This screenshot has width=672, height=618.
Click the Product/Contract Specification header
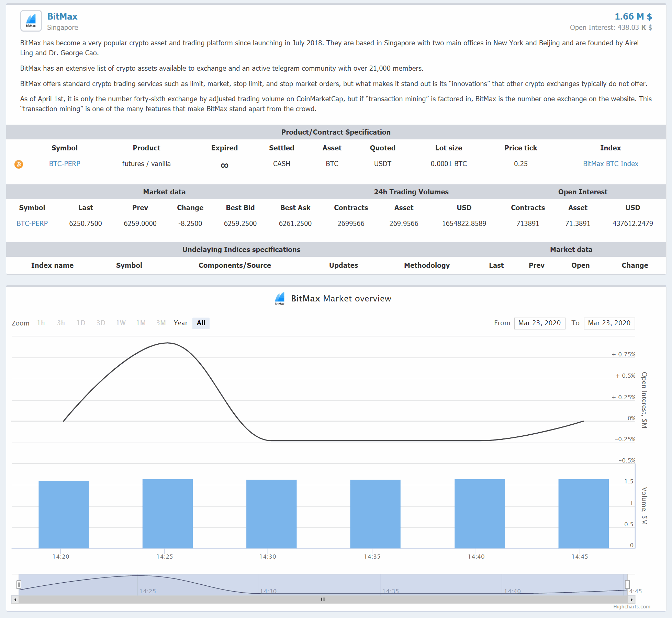point(336,132)
